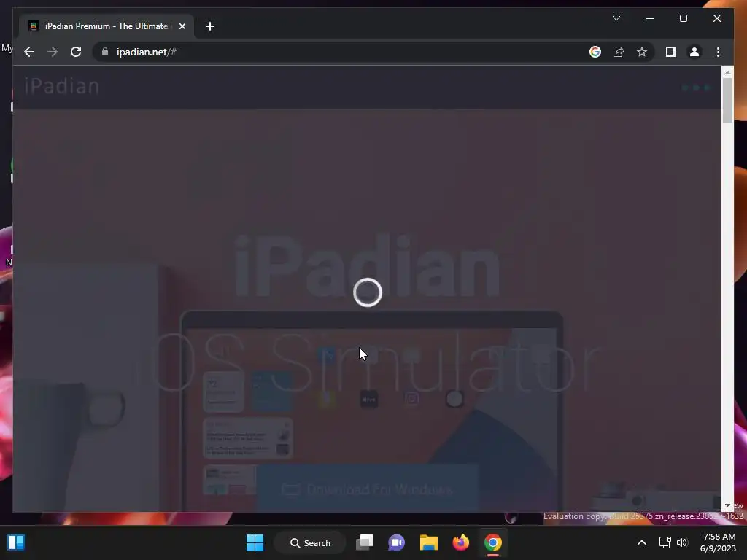Open Widgets panel on taskbar
This screenshot has height=560, width=747.
tap(16, 542)
